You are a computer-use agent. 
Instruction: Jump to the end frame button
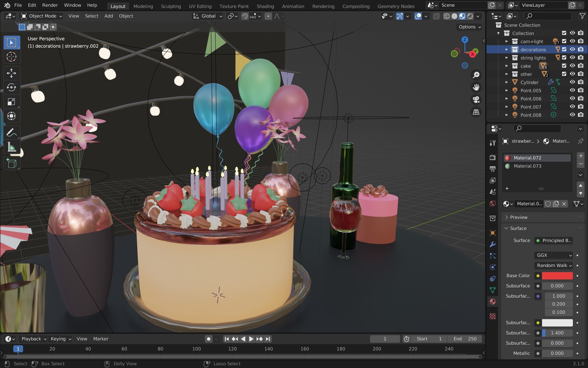(x=268, y=339)
